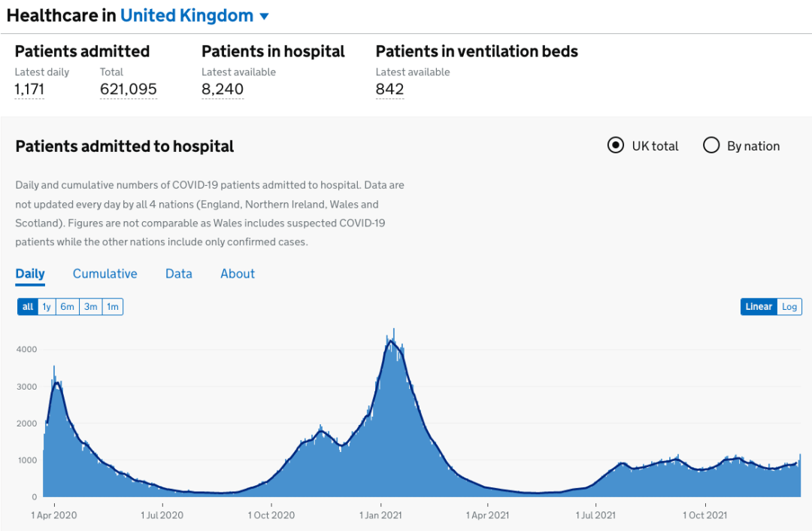The width and height of the screenshot is (812, 531).
Task: Switch to the Data tab
Action: [x=179, y=274]
